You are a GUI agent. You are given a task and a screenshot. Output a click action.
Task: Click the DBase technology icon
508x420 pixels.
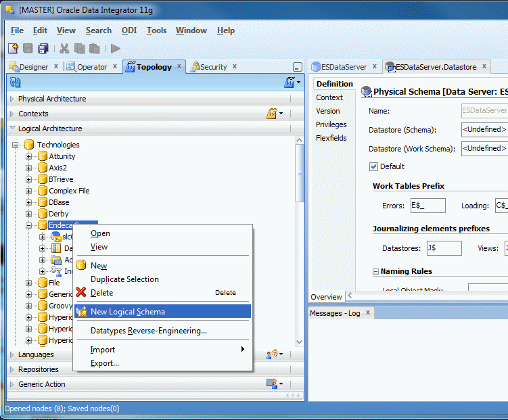click(x=43, y=202)
